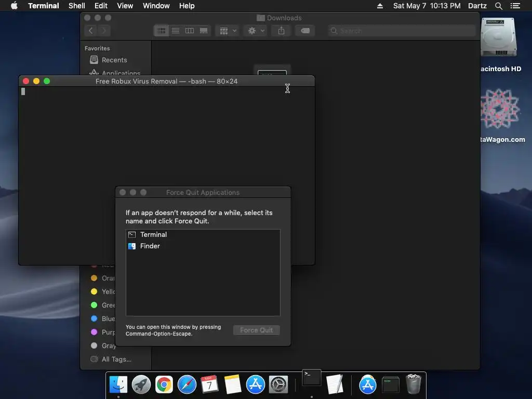Select Recents in Finder sidebar
Screen dimensions: 532x399
click(x=115, y=60)
